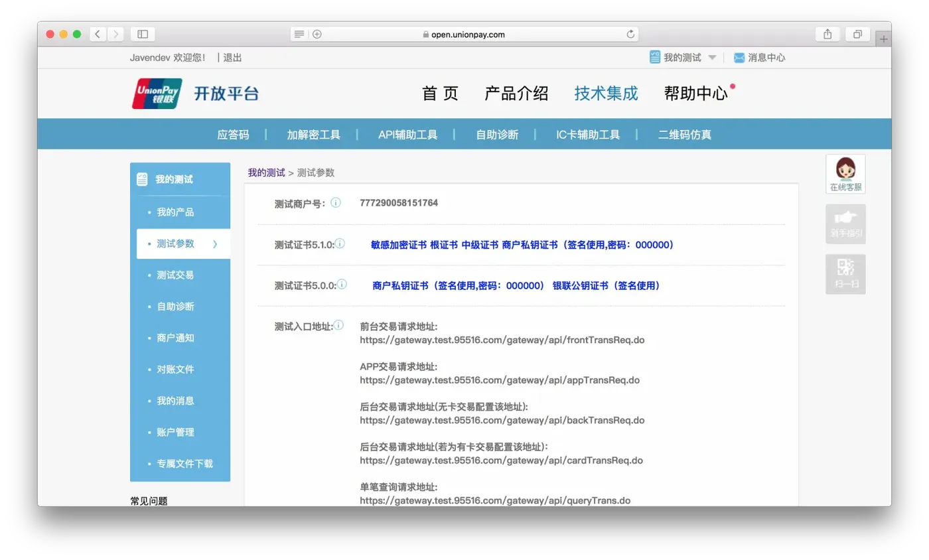Select the 新手指引 beginner guide icon
The width and height of the screenshot is (929, 560).
click(x=845, y=224)
